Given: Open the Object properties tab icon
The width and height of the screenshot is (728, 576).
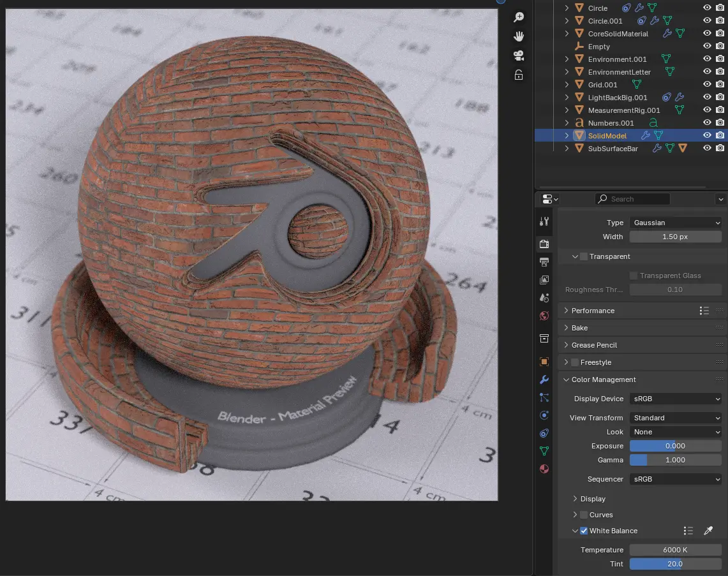Looking at the screenshot, I should click(544, 361).
